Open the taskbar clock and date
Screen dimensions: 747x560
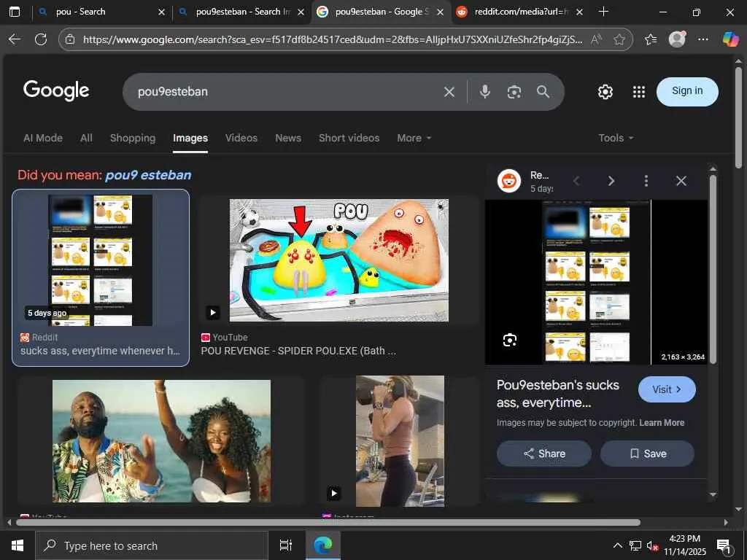(684, 545)
